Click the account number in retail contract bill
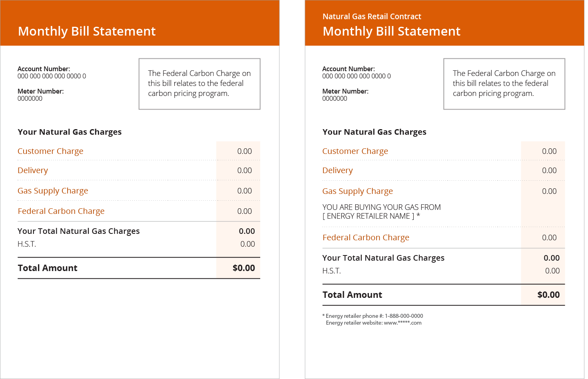This screenshot has height=379, width=588. tap(357, 76)
